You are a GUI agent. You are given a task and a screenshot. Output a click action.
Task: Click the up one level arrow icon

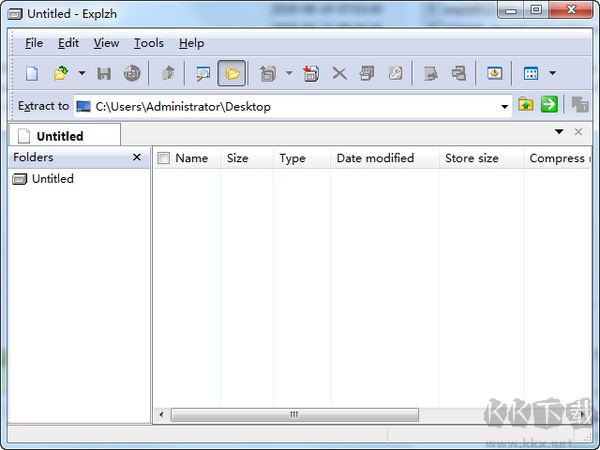[168, 73]
